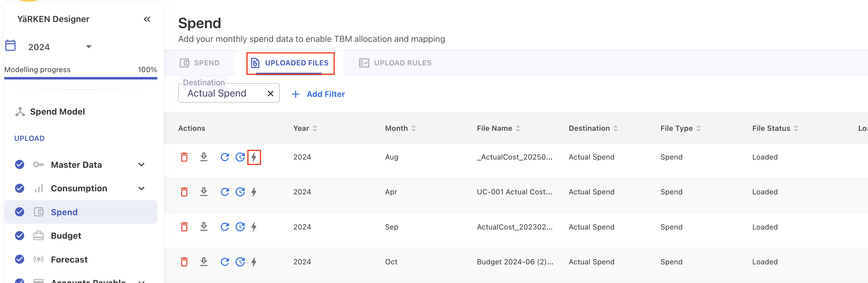Download the UC-001 Actual Cost file
The height and width of the screenshot is (283, 868).
click(x=204, y=192)
